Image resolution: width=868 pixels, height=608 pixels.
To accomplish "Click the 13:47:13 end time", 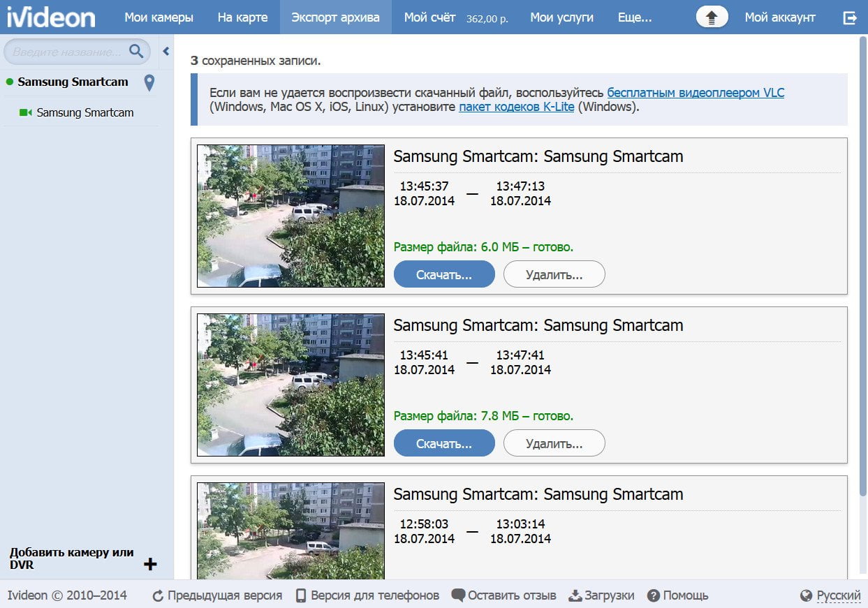I will (x=520, y=186).
